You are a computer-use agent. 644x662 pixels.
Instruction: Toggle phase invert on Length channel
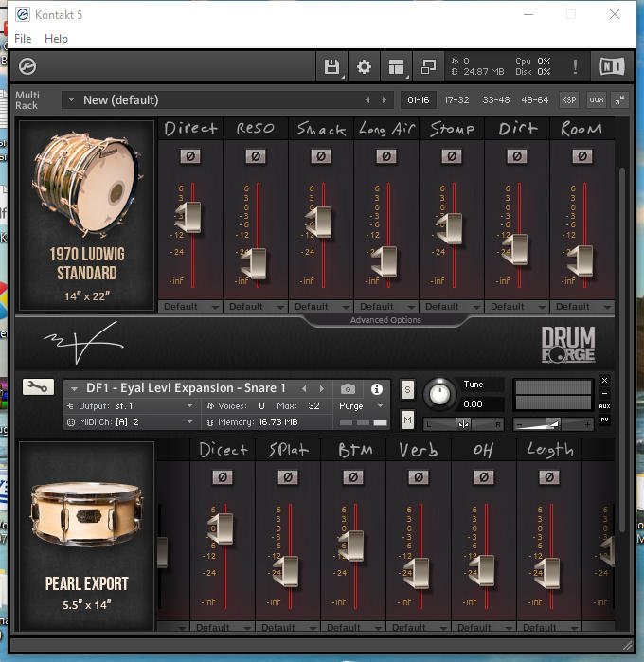pyautogui.click(x=549, y=477)
